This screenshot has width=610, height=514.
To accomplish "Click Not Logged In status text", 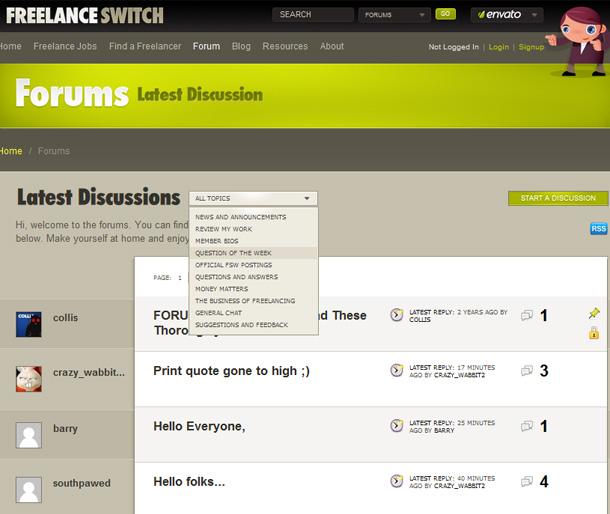I will (454, 47).
